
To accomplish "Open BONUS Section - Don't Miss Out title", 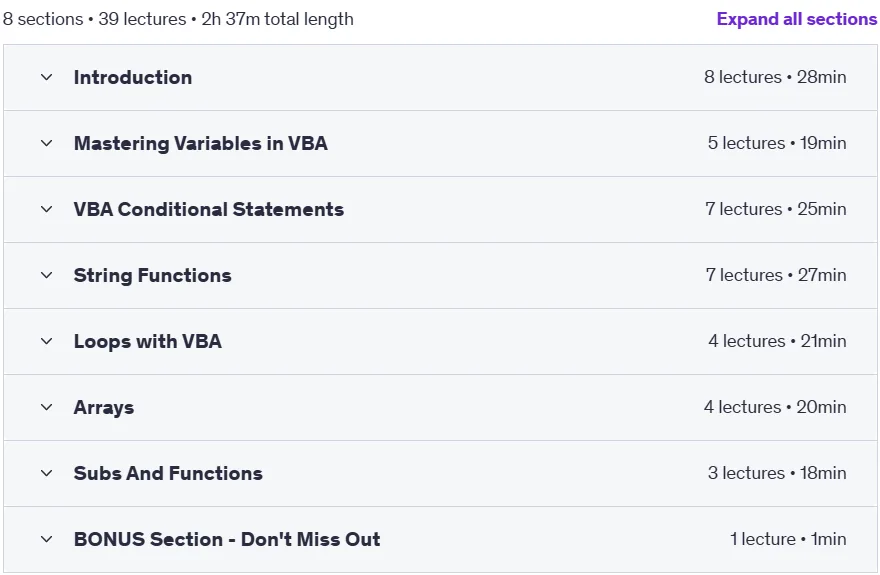I will 227,539.
